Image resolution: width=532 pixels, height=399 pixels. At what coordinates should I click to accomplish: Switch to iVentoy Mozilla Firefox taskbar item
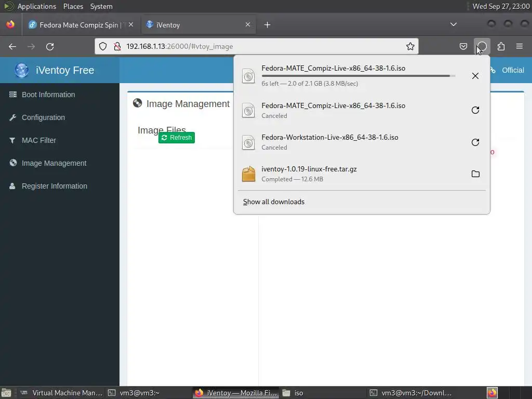tap(236, 393)
